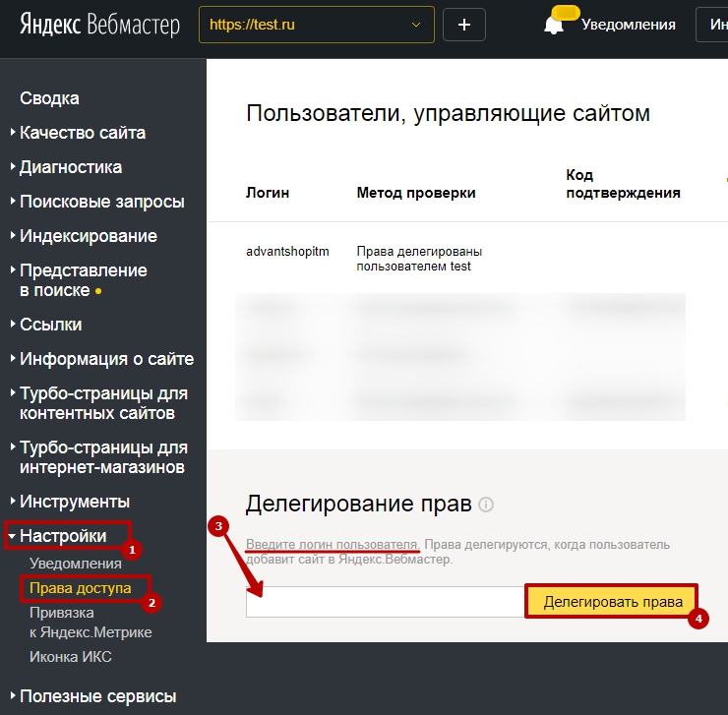Collapse the Настройки section
This screenshot has height=715, width=728.
[63, 536]
